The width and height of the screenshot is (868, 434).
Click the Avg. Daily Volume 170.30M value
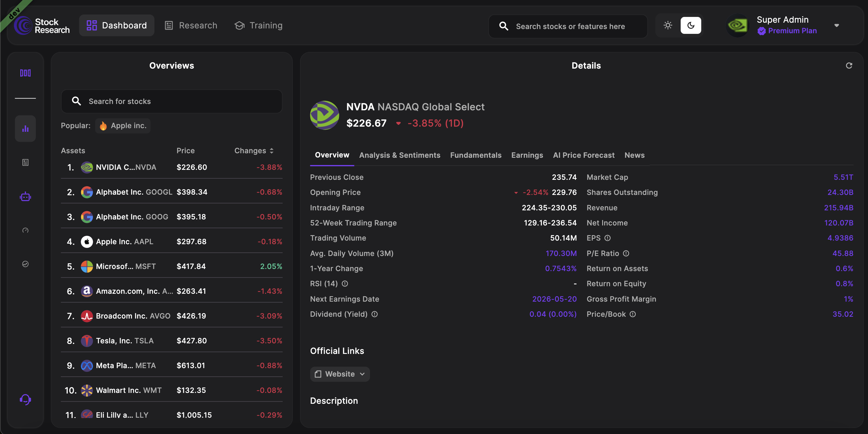click(561, 253)
